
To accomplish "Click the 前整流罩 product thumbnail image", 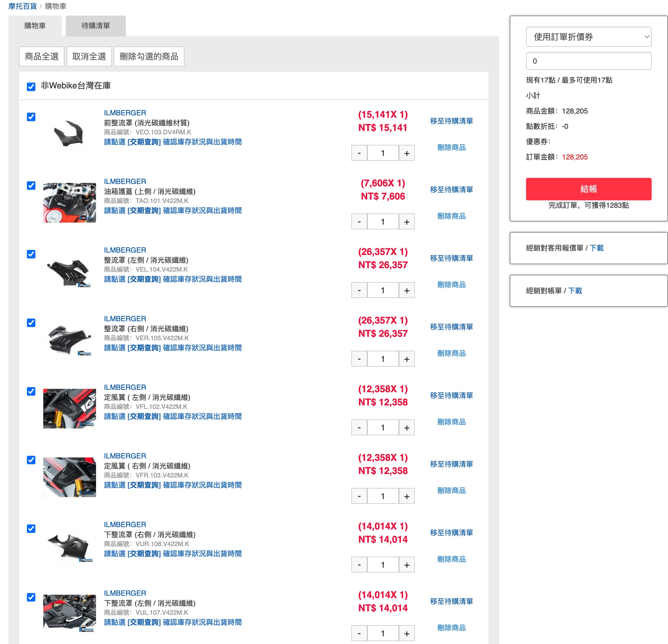I will click(69, 134).
